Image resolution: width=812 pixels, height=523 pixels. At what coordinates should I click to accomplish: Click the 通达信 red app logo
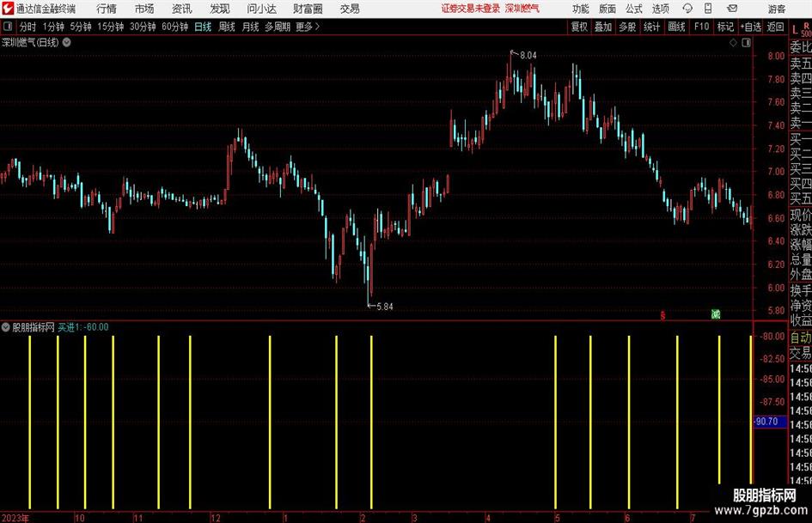[8, 9]
